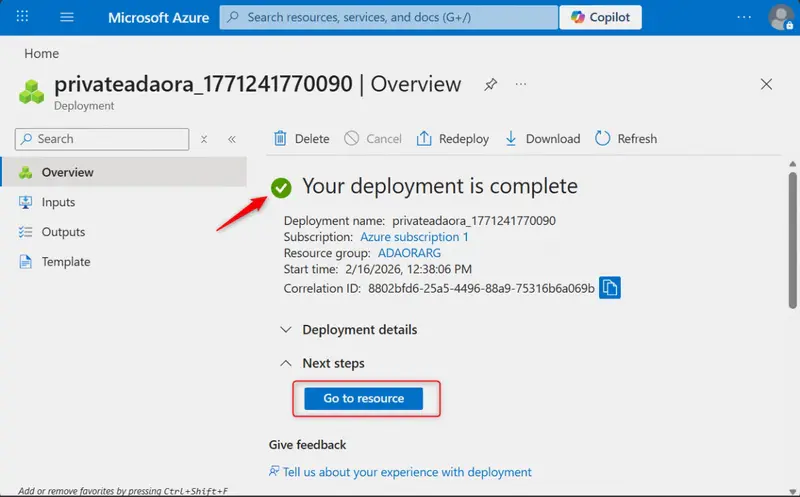Collapse the sidebar with the double chevron

tap(232, 139)
